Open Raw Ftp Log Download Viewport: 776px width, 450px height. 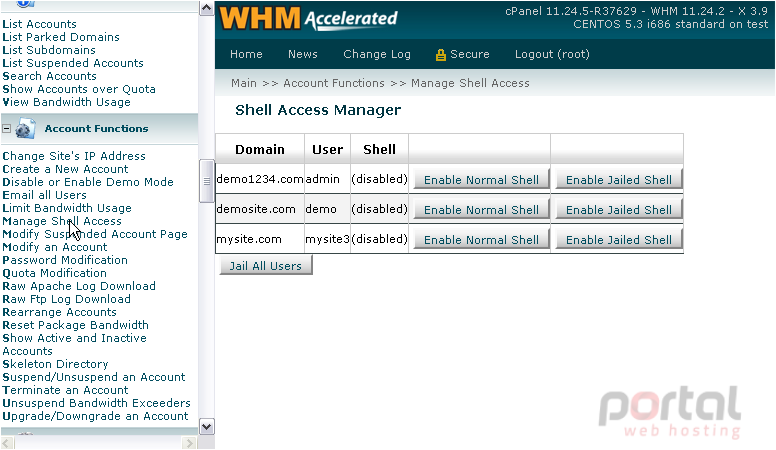click(x=66, y=299)
